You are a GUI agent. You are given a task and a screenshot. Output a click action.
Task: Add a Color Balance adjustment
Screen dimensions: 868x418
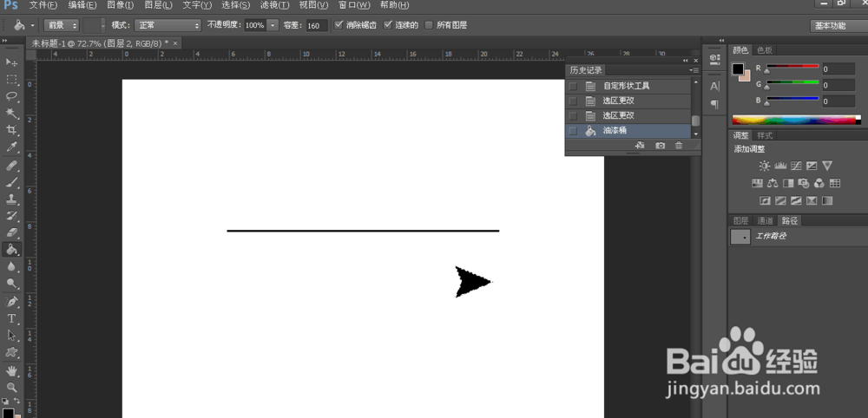click(773, 183)
